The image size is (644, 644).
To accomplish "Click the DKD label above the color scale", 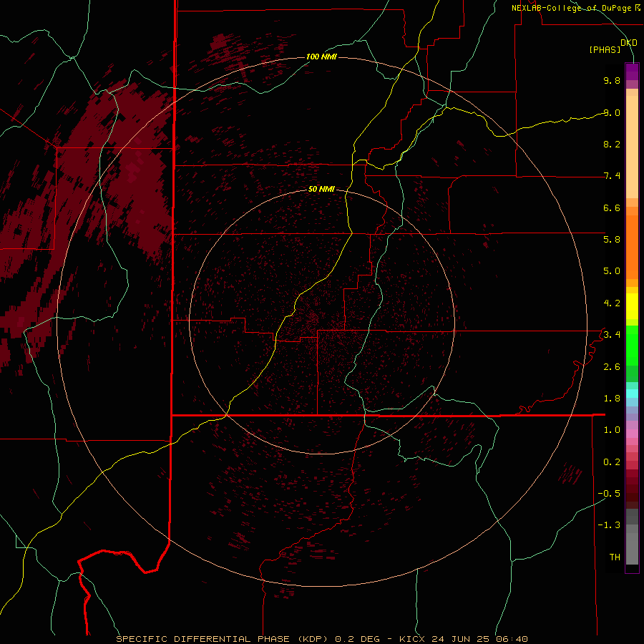I will tap(629, 42).
